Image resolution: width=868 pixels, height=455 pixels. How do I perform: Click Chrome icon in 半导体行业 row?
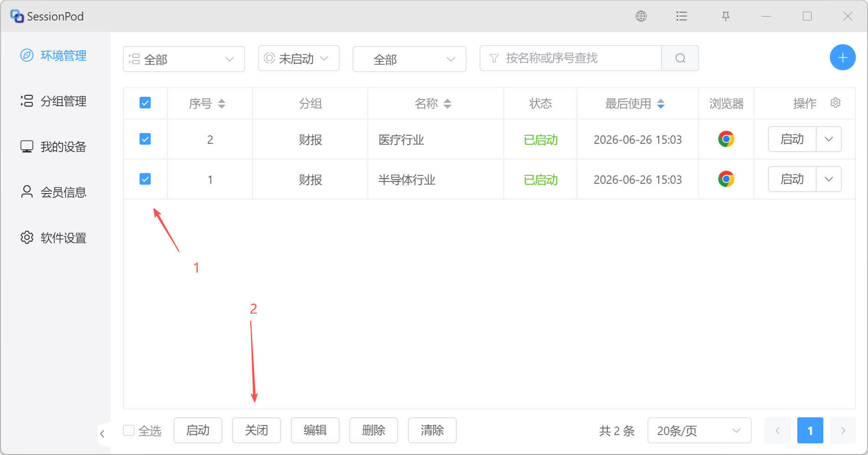(726, 179)
